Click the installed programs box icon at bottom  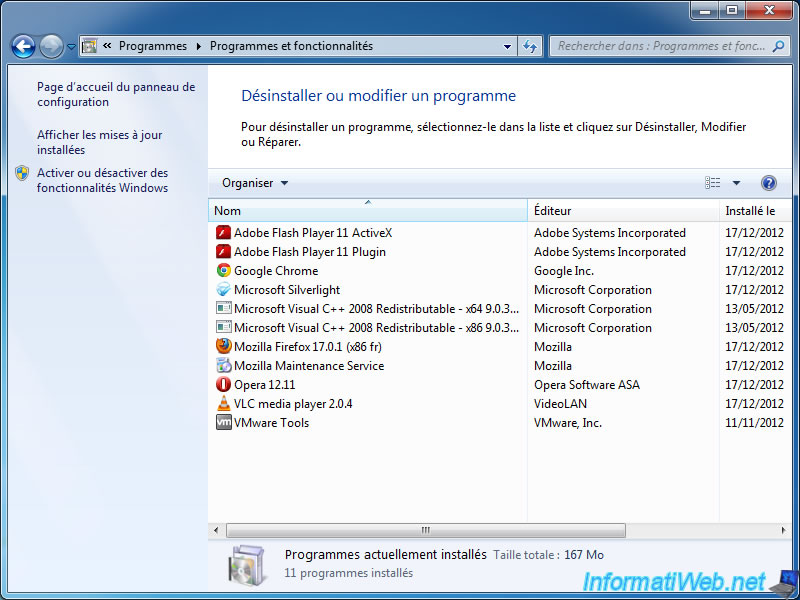click(x=247, y=565)
